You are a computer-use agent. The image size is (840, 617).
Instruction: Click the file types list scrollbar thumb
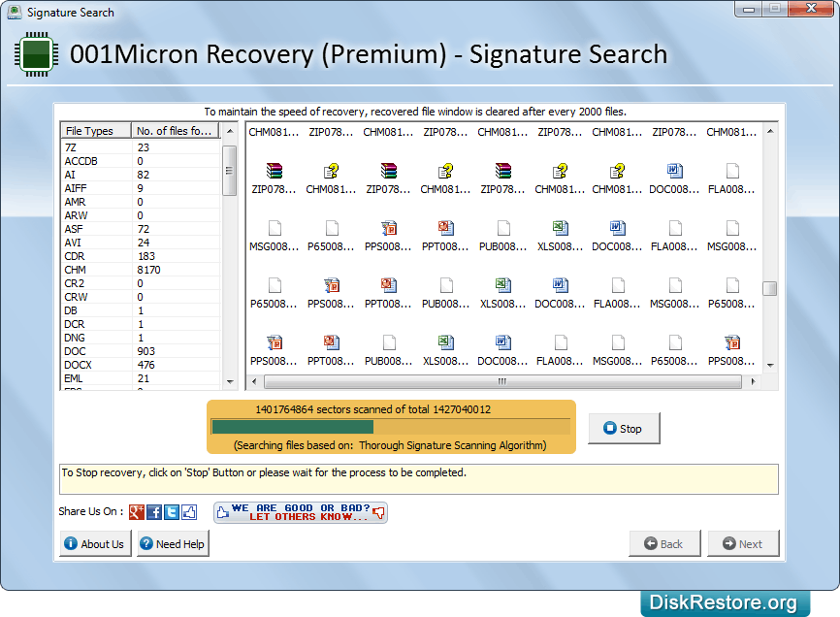(229, 171)
